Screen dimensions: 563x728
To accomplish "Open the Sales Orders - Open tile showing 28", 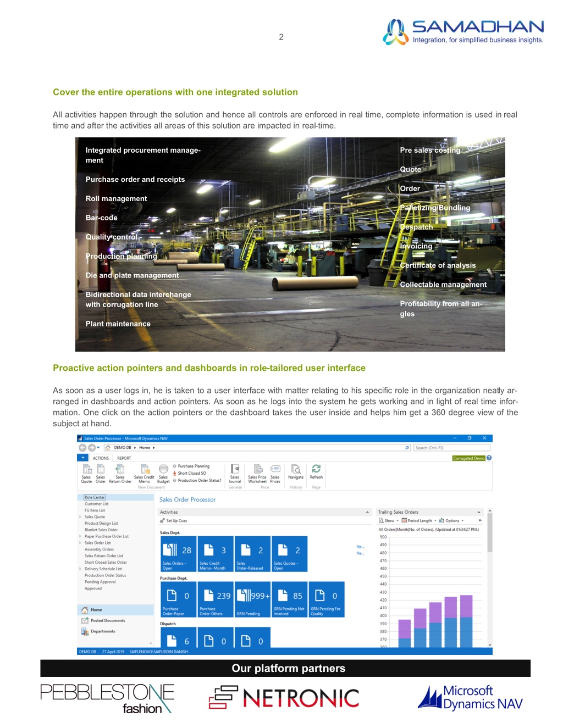I will [x=178, y=554].
